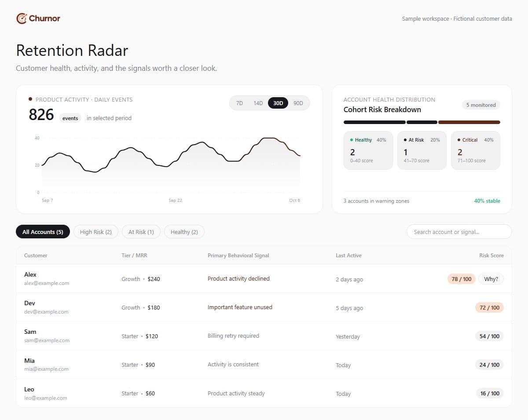
Task: Click the 54 / 100 risk score badge
Action: point(489,336)
